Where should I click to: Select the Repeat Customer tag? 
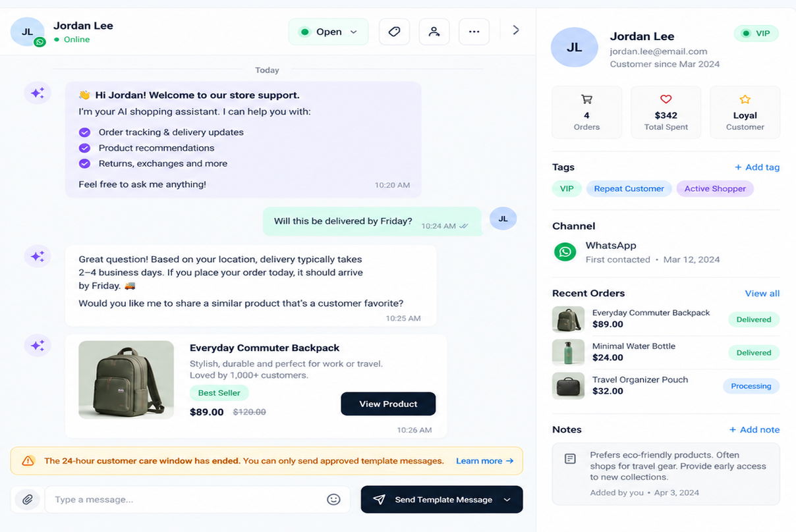[629, 188]
